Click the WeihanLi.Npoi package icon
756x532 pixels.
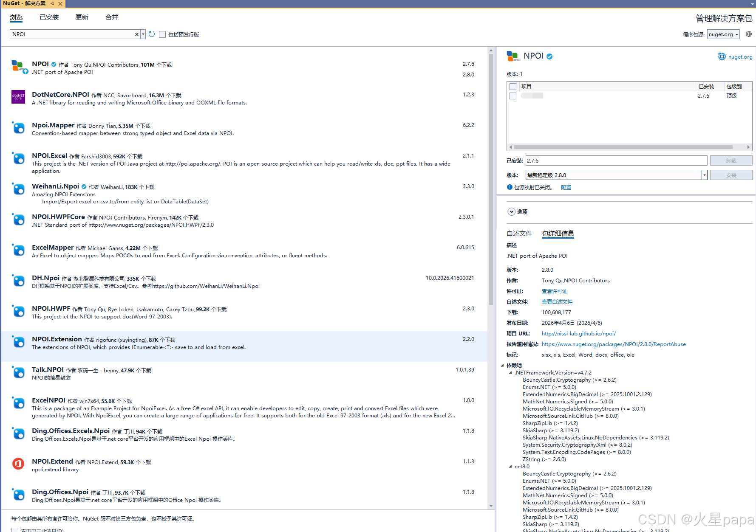(x=18, y=189)
